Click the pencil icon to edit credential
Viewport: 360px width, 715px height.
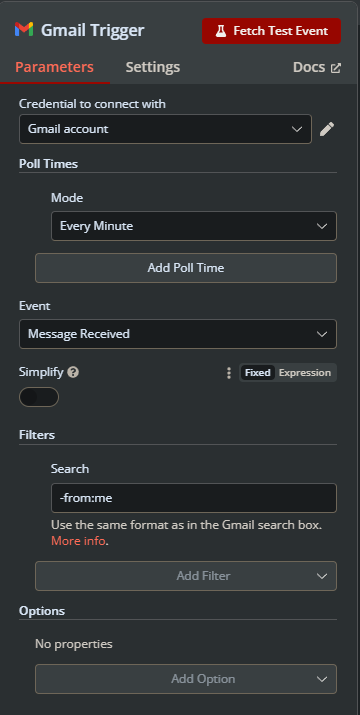pyautogui.click(x=327, y=129)
